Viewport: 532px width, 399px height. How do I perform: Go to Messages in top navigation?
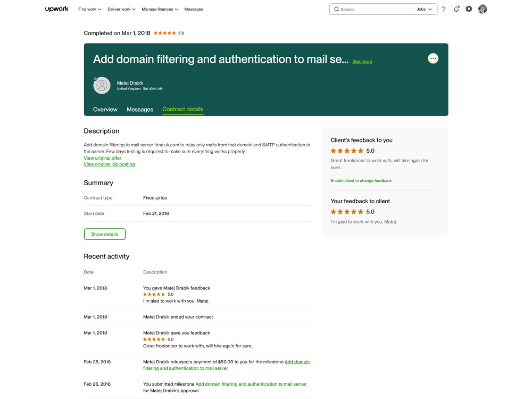point(194,9)
